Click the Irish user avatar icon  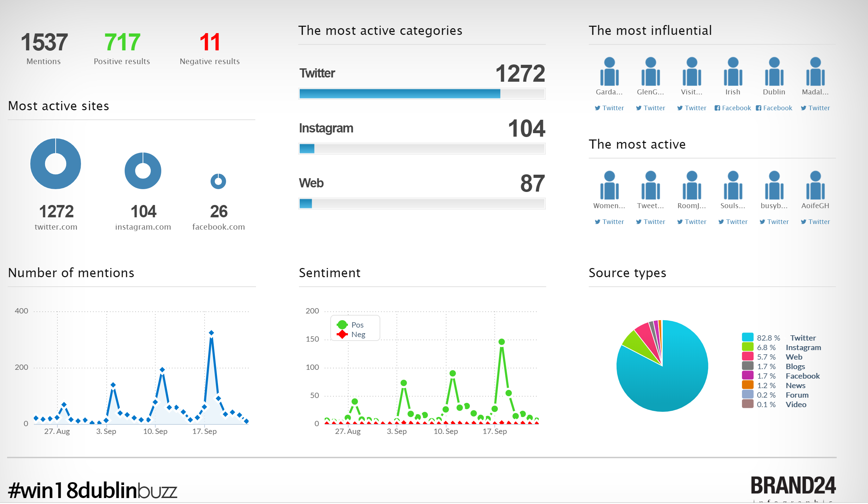pos(733,71)
